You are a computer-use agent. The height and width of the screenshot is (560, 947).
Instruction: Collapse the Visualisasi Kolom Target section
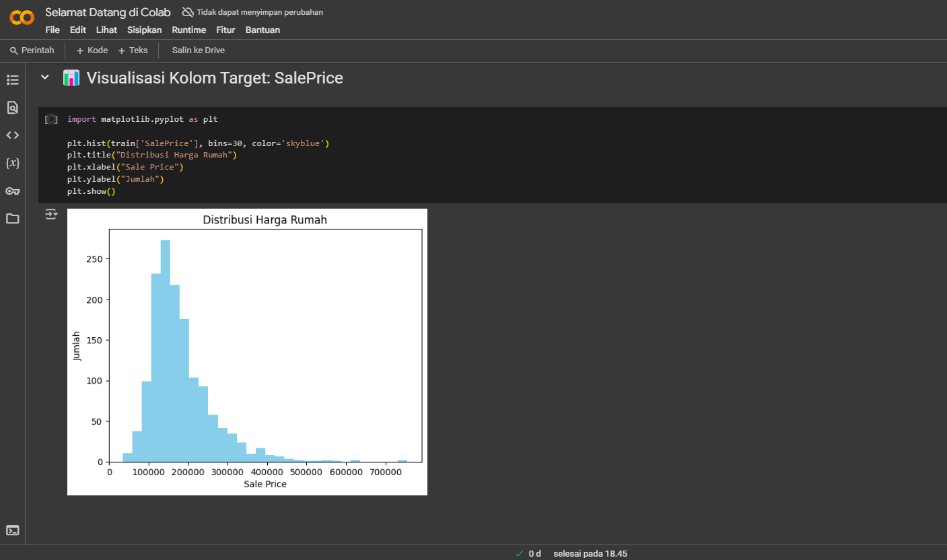click(45, 77)
